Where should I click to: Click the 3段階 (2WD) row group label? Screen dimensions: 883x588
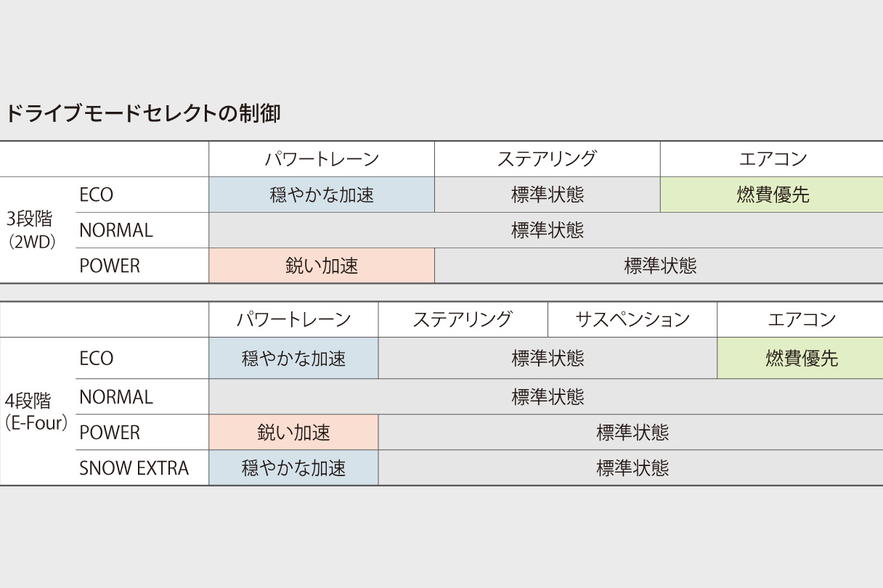click(30, 230)
